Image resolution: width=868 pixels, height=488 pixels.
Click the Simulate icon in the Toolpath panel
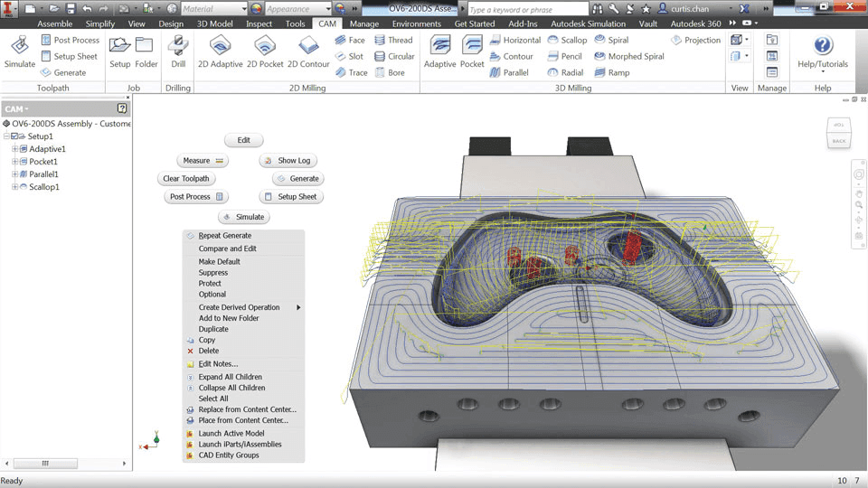(19, 52)
